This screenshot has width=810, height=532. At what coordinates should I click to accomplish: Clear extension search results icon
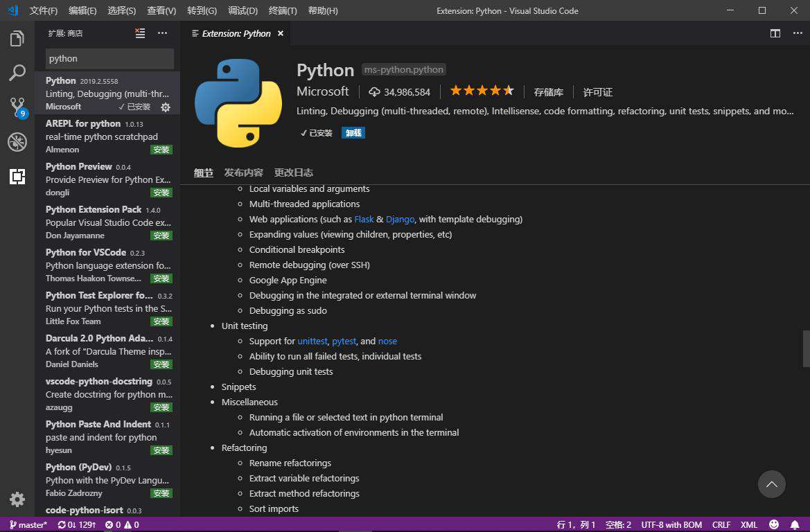(140, 33)
